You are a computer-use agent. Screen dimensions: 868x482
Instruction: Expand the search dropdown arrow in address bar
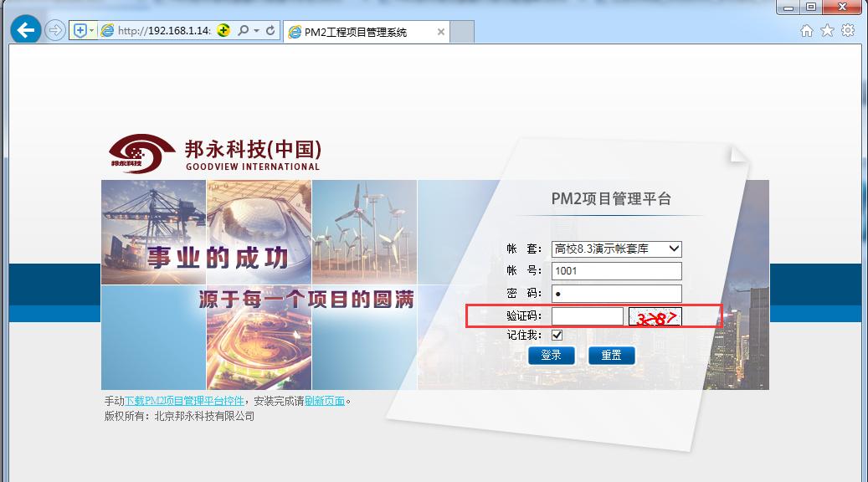pyautogui.click(x=255, y=31)
